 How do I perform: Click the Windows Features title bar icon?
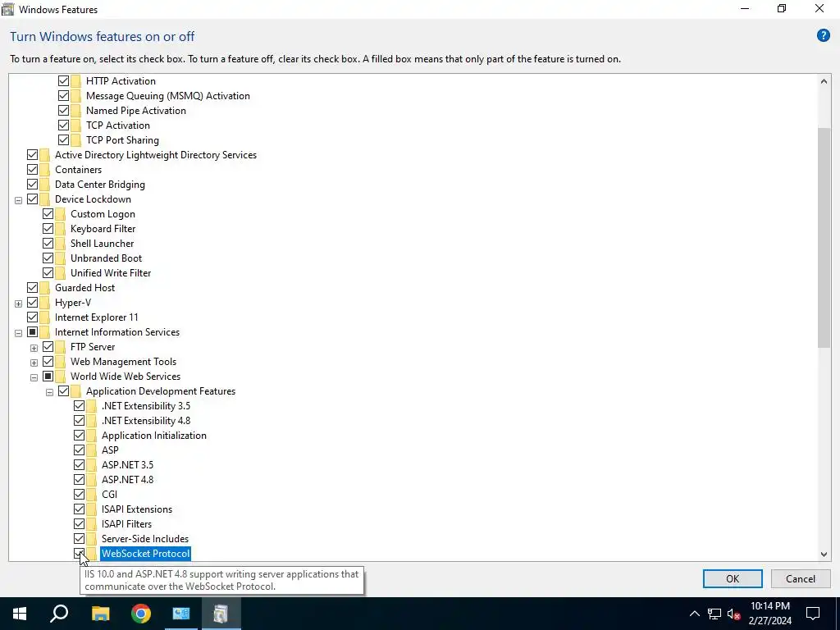(7, 9)
